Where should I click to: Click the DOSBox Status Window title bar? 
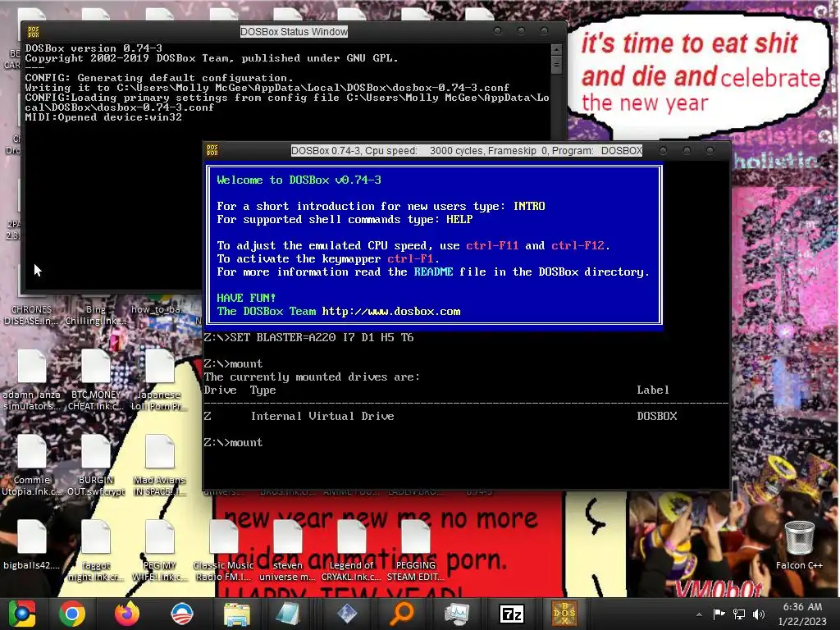pos(294,32)
